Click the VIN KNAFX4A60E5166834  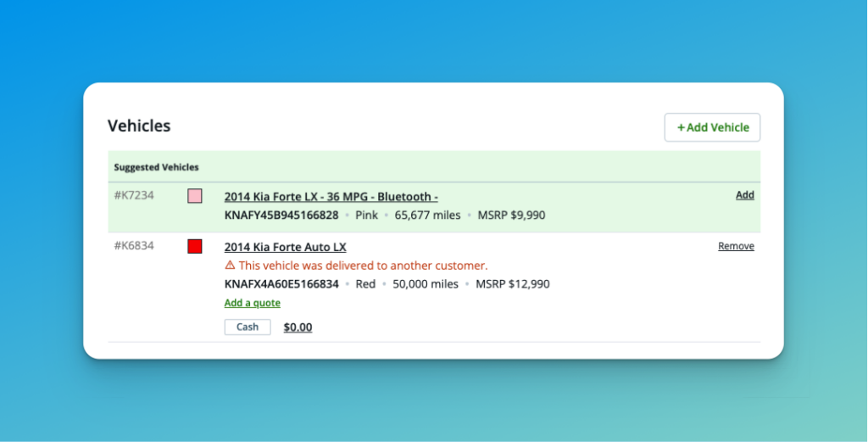pos(281,284)
